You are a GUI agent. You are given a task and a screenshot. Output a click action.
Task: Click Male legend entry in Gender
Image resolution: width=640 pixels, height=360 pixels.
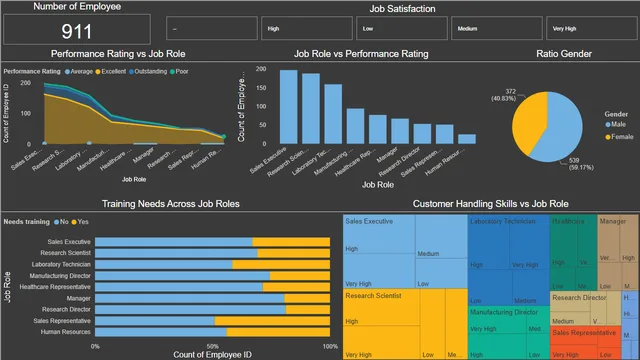615,124
